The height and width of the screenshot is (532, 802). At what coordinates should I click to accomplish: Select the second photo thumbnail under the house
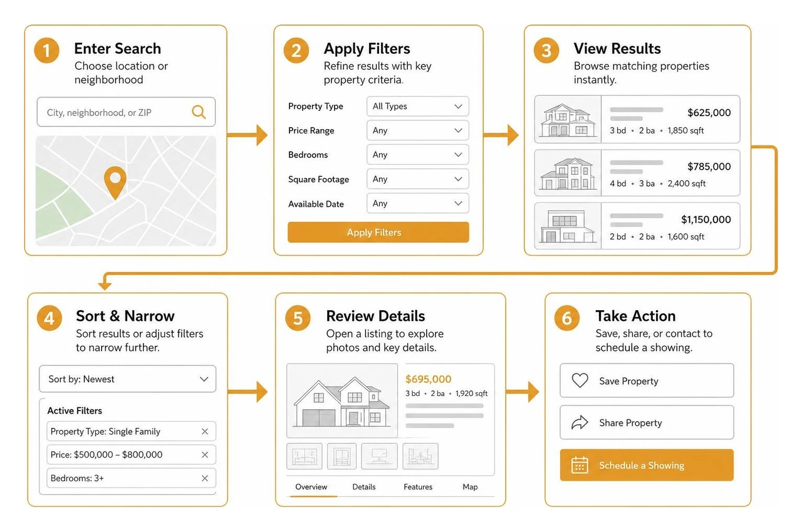pos(341,456)
